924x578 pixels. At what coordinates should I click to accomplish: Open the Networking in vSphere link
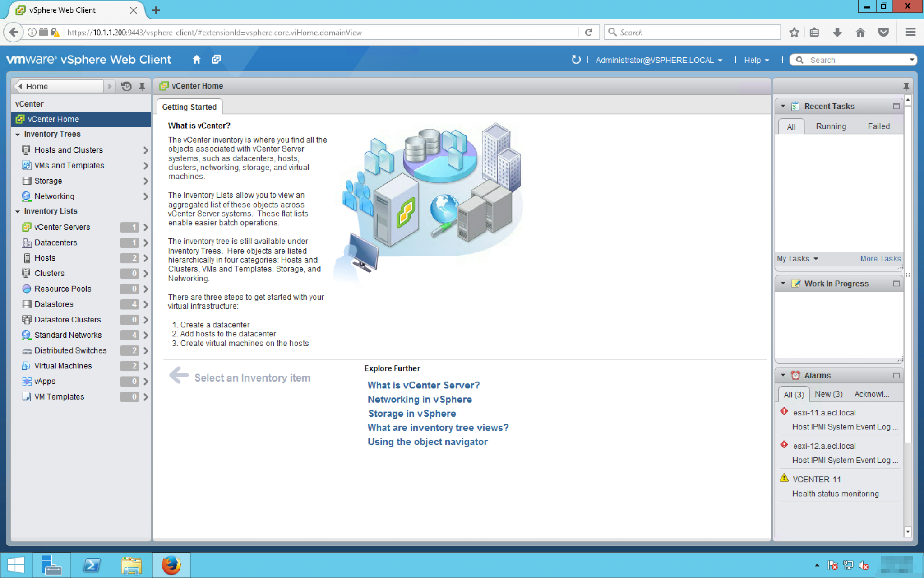coord(420,399)
